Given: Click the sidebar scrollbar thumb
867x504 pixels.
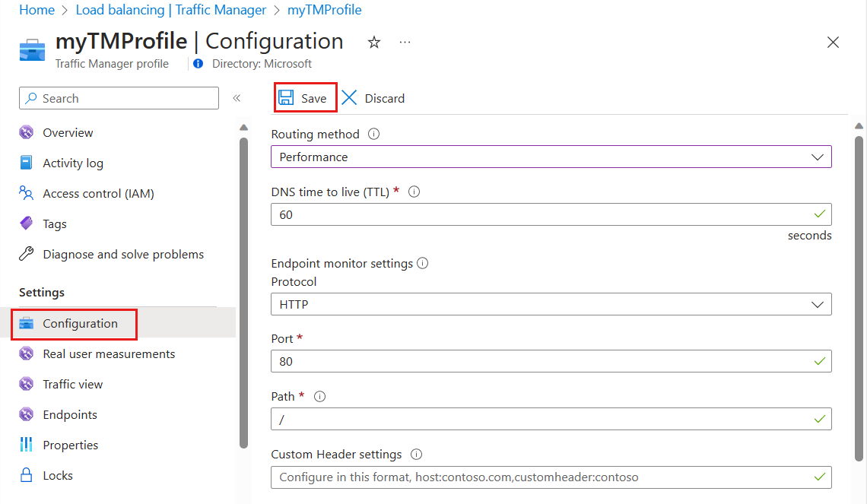Looking at the screenshot, I should [x=243, y=293].
